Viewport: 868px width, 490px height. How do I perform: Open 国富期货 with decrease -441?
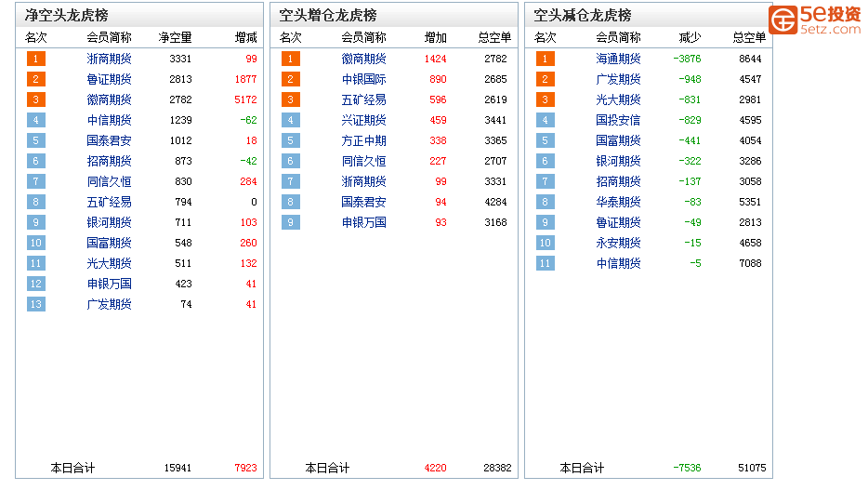618,140
